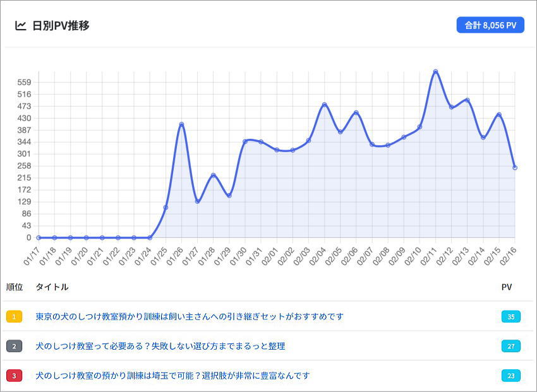The width and height of the screenshot is (537, 392).
Task: Click the red rank 3 badge
Action: click(14, 376)
